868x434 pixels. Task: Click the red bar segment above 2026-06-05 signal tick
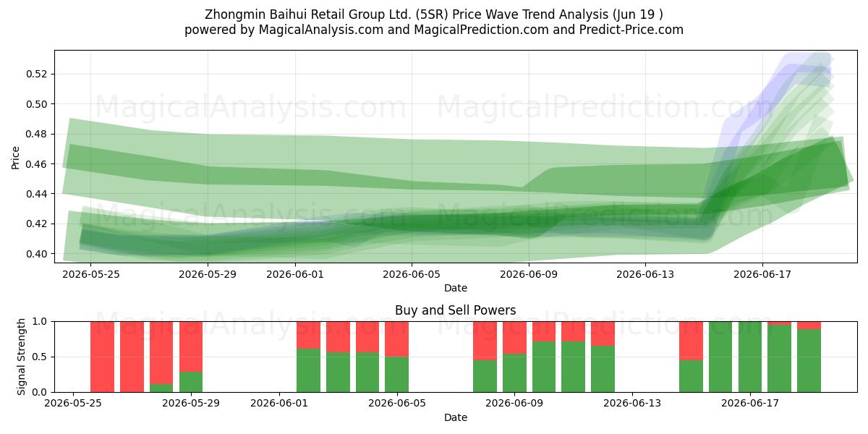click(397, 339)
